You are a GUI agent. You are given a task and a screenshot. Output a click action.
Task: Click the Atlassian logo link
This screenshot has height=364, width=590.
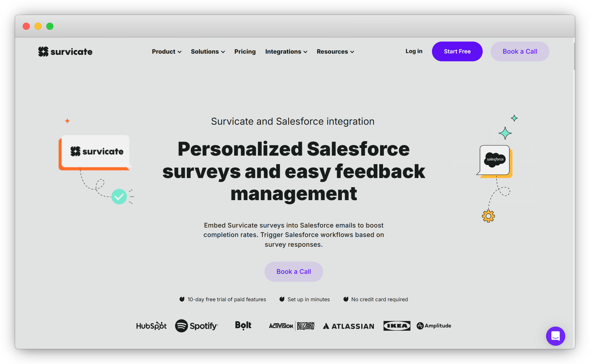pyautogui.click(x=348, y=326)
